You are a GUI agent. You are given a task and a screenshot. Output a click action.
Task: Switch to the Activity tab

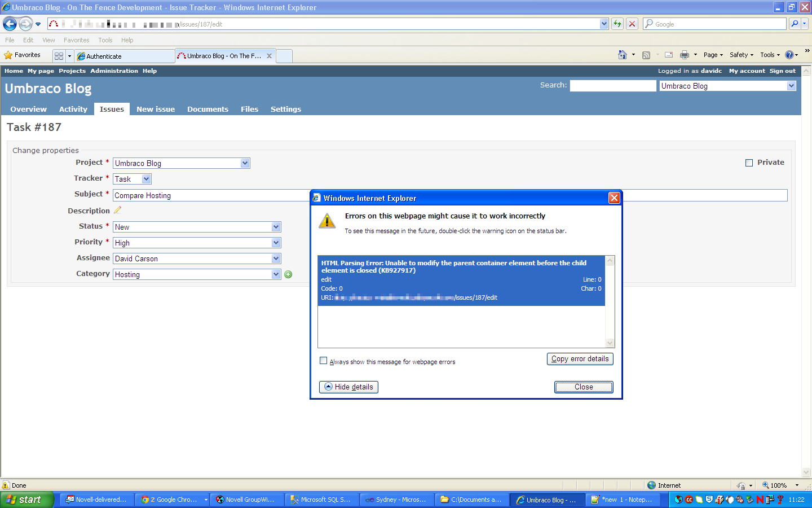(x=73, y=109)
